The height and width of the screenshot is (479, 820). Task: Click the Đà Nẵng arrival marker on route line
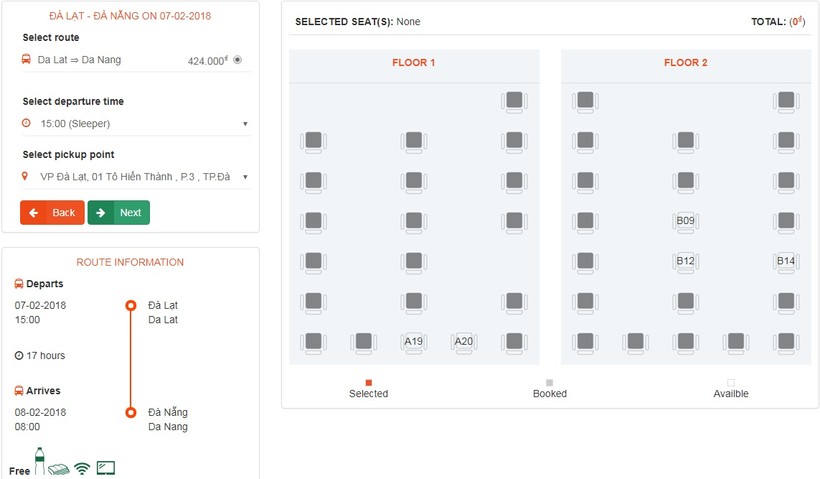point(131,413)
